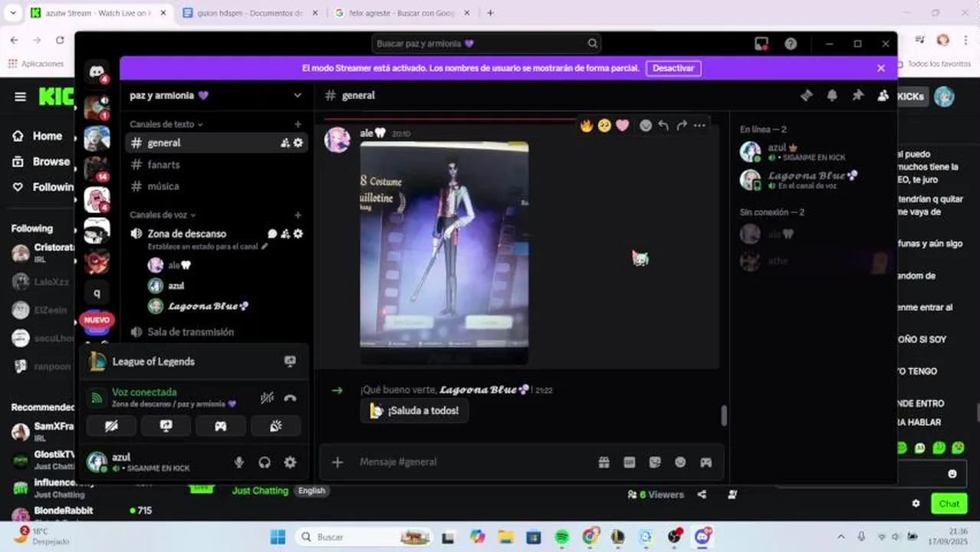Add new voice channel plus icon

coord(298,215)
